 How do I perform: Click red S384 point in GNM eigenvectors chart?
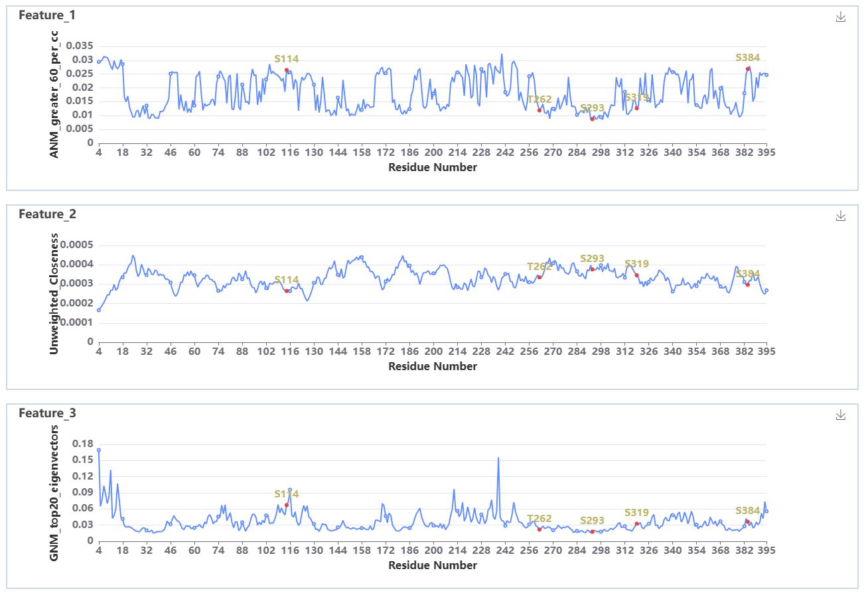tap(748, 521)
